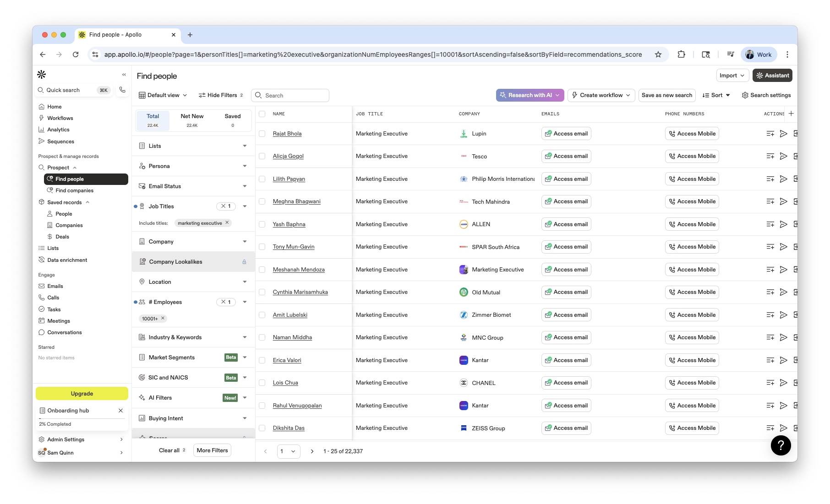The image size is (830, 504).
Task: Click the people Search input field
Action: tap(290, 95)
